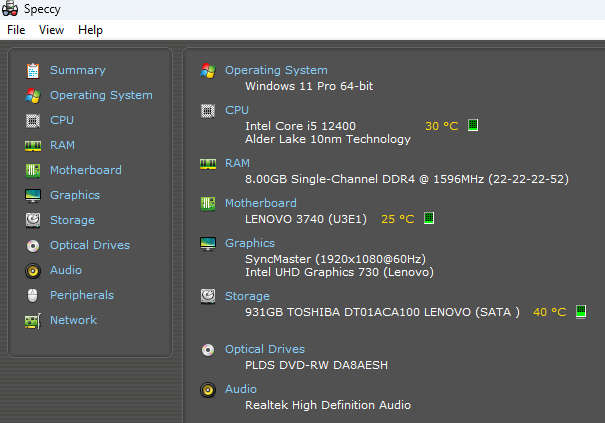Click the Audio heading in summary panel
Viewport: 605px width, 423px height.
241,389
